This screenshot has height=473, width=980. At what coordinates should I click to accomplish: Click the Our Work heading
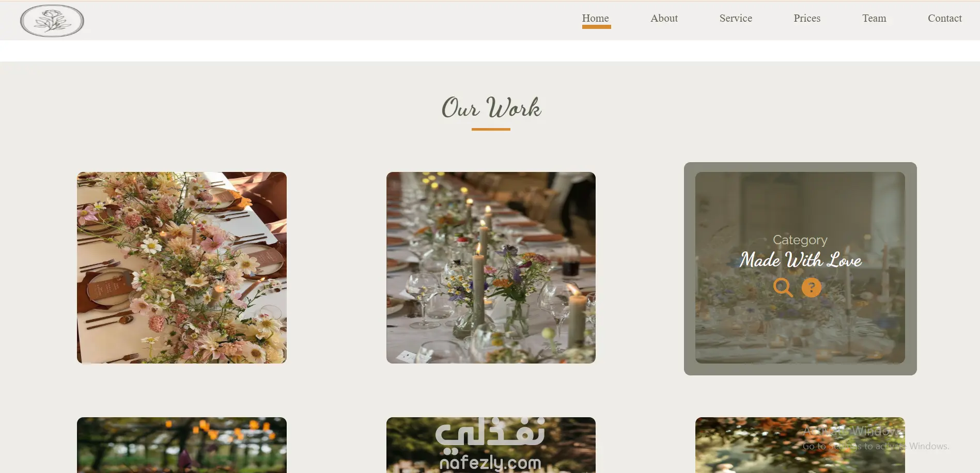[491, 108]
